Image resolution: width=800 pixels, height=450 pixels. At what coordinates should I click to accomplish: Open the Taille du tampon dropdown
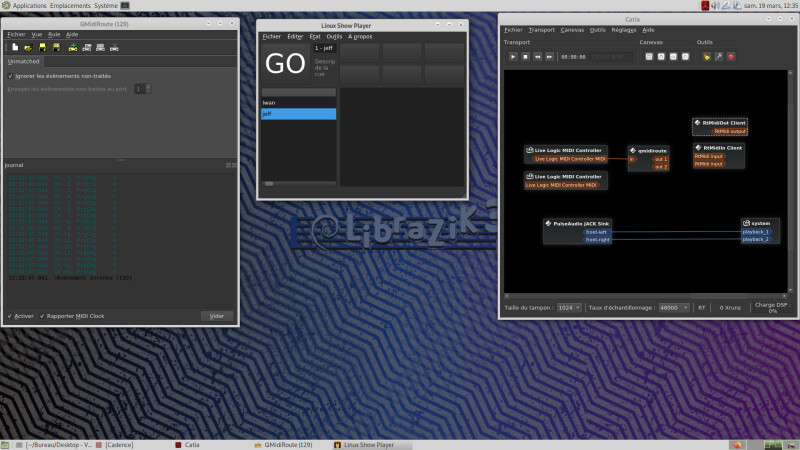pyautogui.click(x=569, y=308)
